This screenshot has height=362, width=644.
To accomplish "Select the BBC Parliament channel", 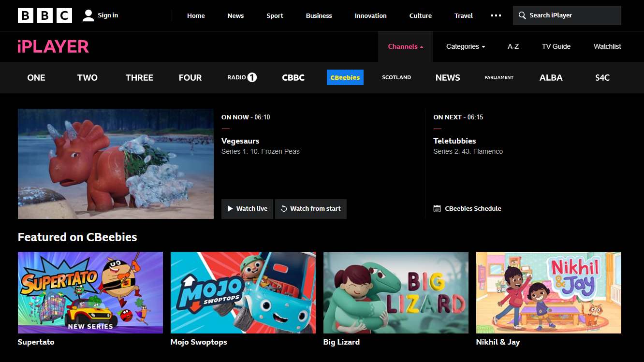I will tap(499, 77).
